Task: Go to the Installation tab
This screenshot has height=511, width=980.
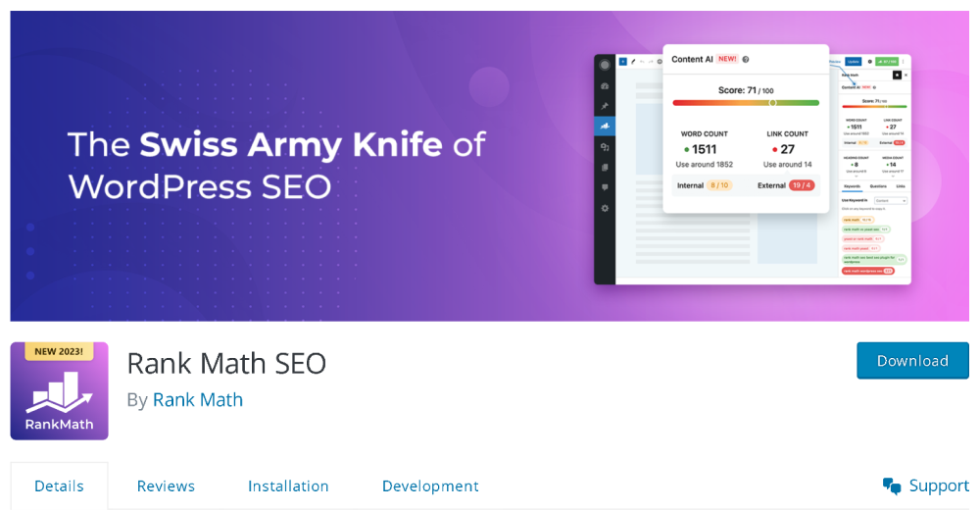Action: [288, 485]
